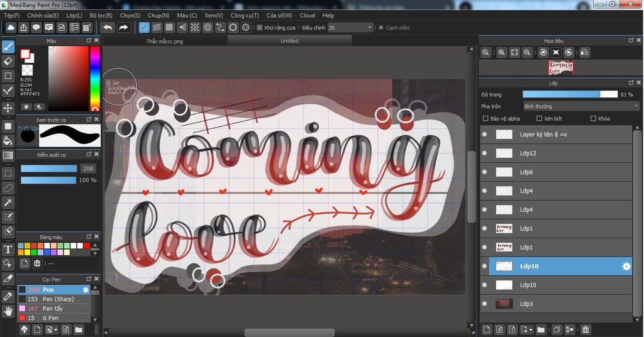
Task: Select the Bucket fill tool
Action: [x=8, y=141]
